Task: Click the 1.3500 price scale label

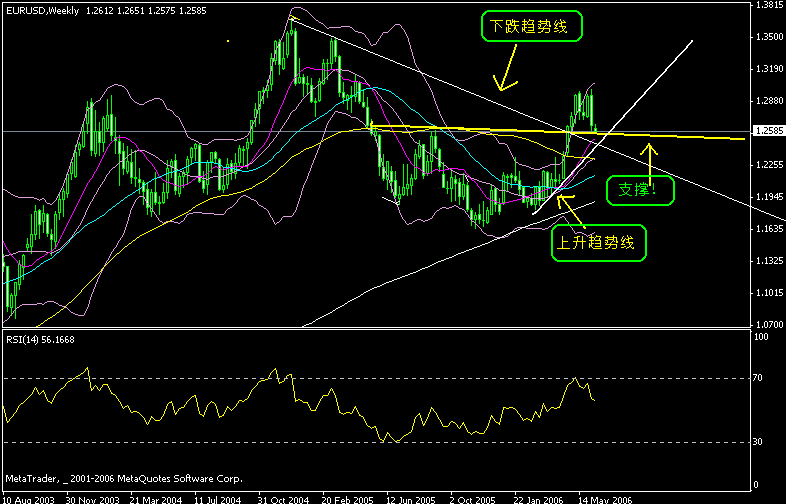Action: [769, 37]
